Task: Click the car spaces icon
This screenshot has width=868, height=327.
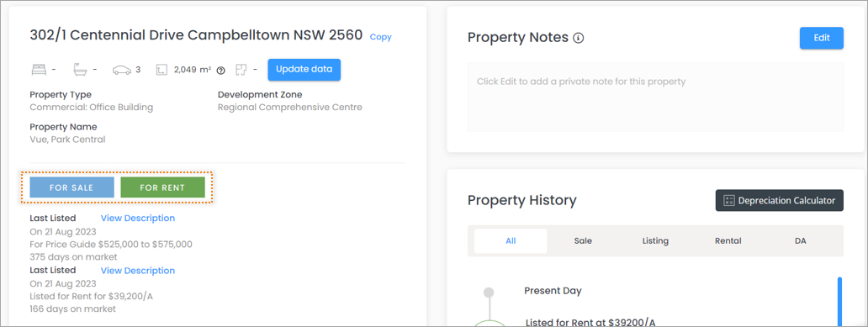Action: coord(122,70)
